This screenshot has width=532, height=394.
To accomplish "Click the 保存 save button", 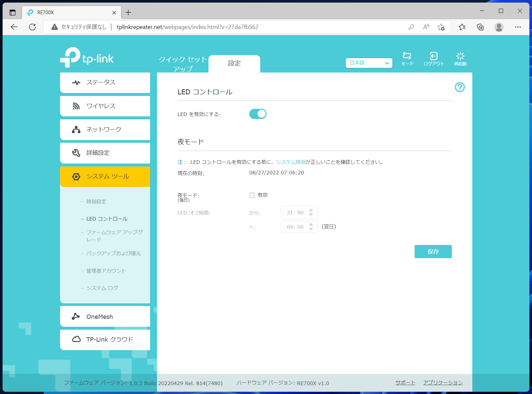I will click(x=433, y=252).
